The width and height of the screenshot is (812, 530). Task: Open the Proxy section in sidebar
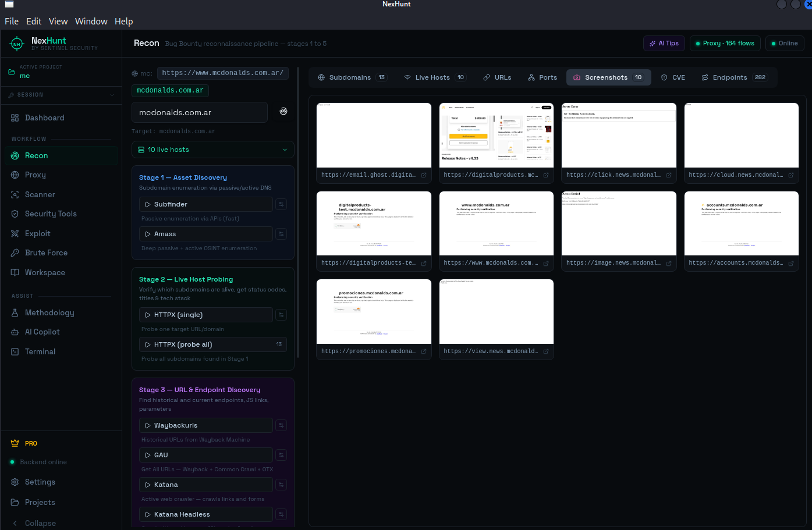pos(61,175)
